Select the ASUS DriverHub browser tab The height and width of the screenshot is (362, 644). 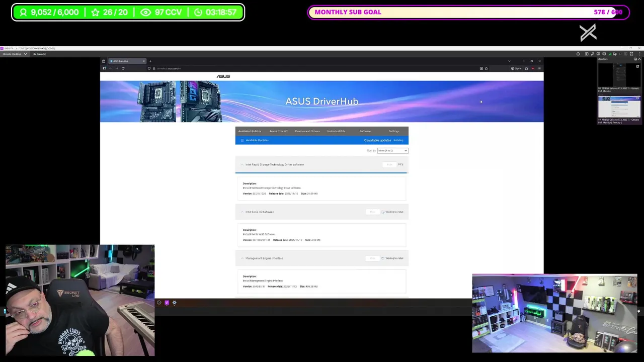click(127, 61)
